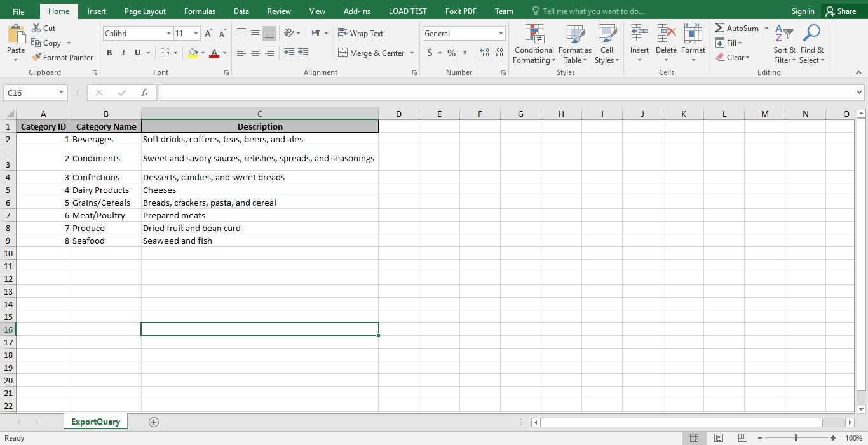This screenshot has height=445, width=868.
Task: Apply fill color with the paint bucket
Action: click(193, 53)
